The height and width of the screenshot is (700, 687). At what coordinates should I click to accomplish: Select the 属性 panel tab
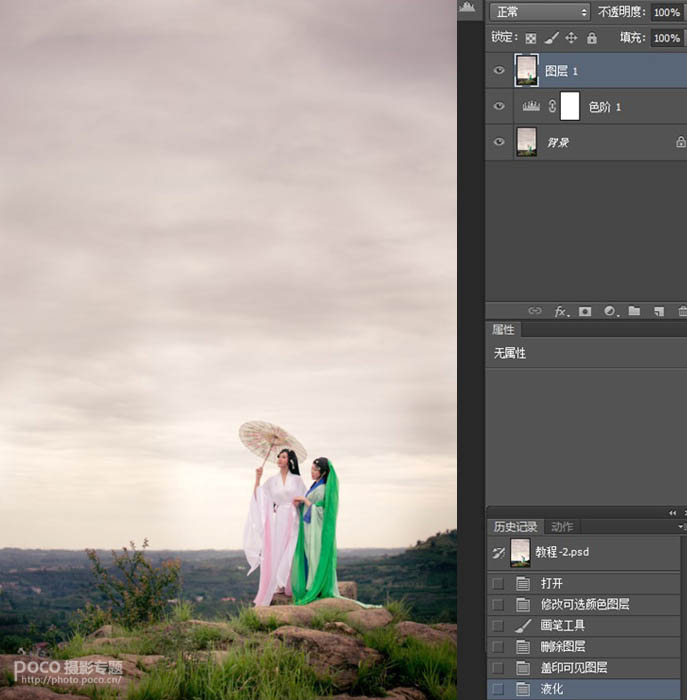click(503, 330)
